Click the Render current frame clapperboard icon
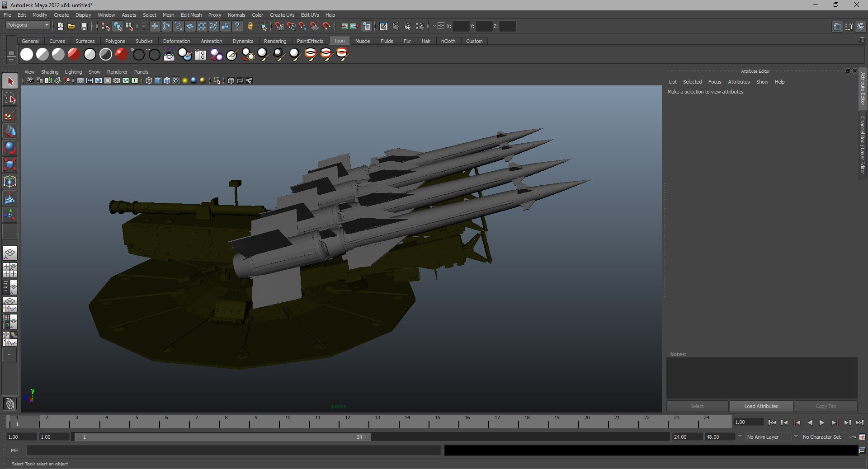Screen dimensions: 868x469 [396, 27]
